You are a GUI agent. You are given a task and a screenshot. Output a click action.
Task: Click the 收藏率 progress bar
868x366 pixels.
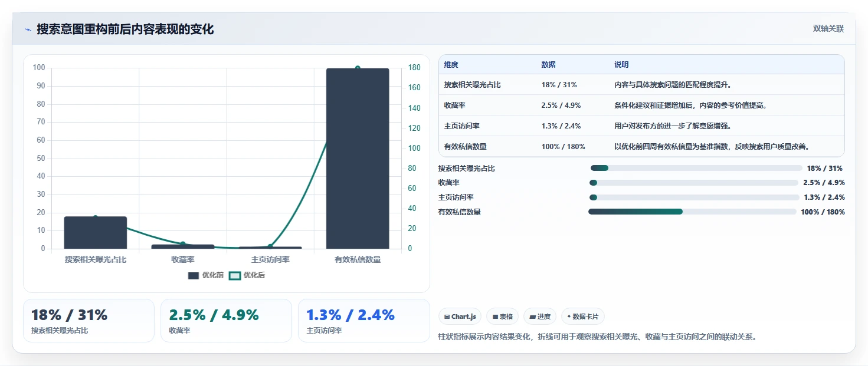tap(694, 183)
